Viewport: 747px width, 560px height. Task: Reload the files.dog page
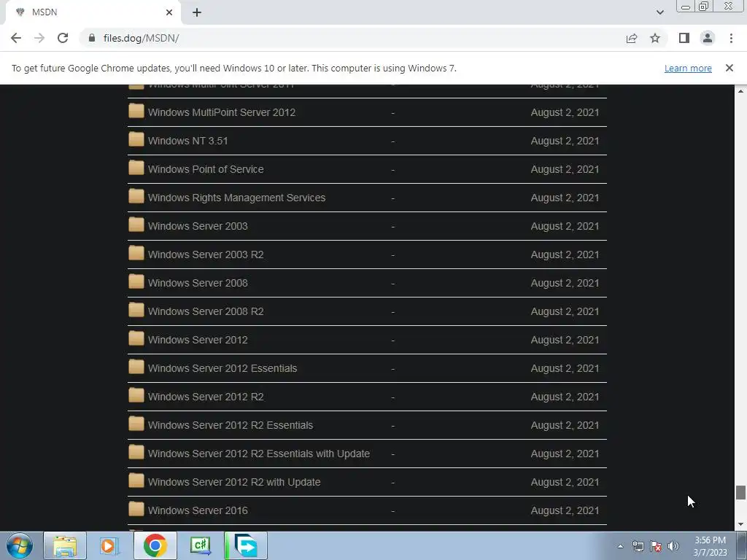pos(63,38)
